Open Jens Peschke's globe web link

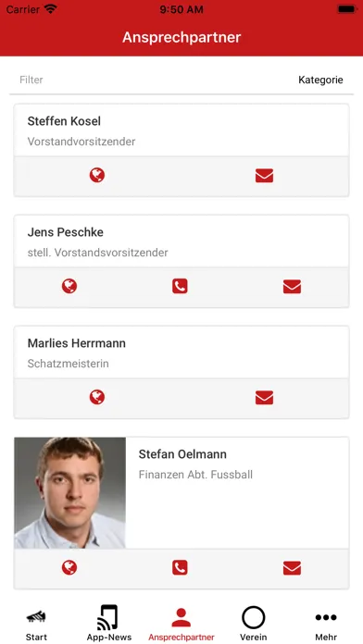click(69, 286)
